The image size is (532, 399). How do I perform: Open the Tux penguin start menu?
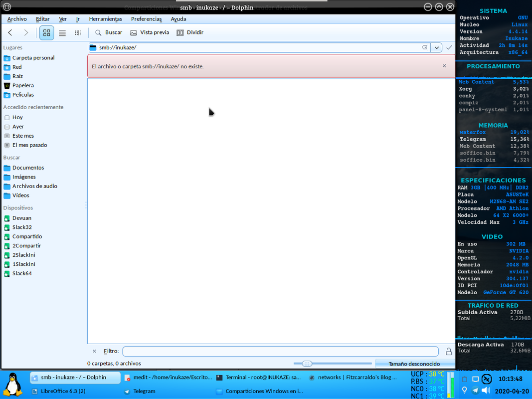[12, 384]
